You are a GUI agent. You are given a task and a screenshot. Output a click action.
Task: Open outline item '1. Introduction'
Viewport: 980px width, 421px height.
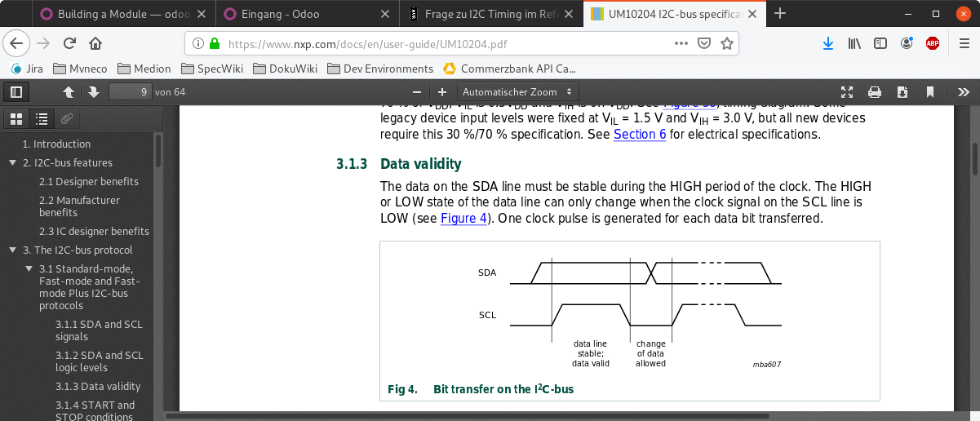click(56, 144)
